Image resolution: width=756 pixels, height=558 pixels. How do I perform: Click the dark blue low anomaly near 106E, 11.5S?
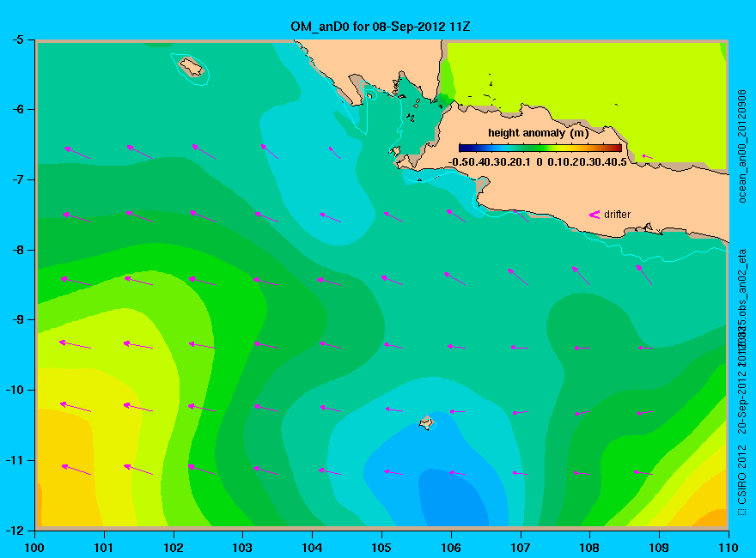click(x=454, y=499)
